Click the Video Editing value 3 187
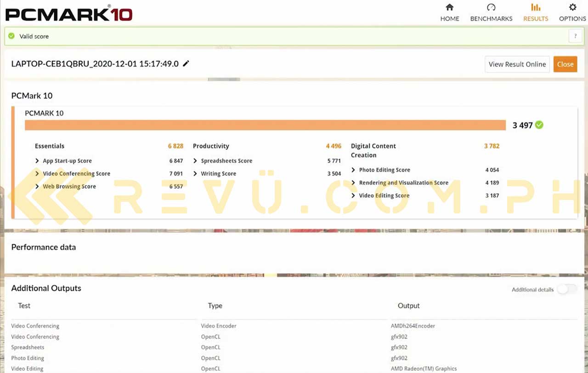 pyautogui.click(x=492, y=196)
